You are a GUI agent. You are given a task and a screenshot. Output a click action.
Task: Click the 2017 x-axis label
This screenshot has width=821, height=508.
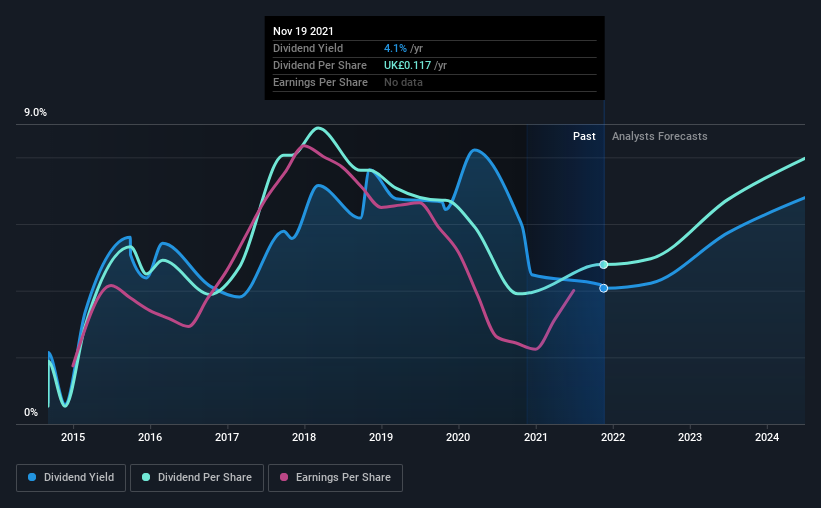coord(227,437)
